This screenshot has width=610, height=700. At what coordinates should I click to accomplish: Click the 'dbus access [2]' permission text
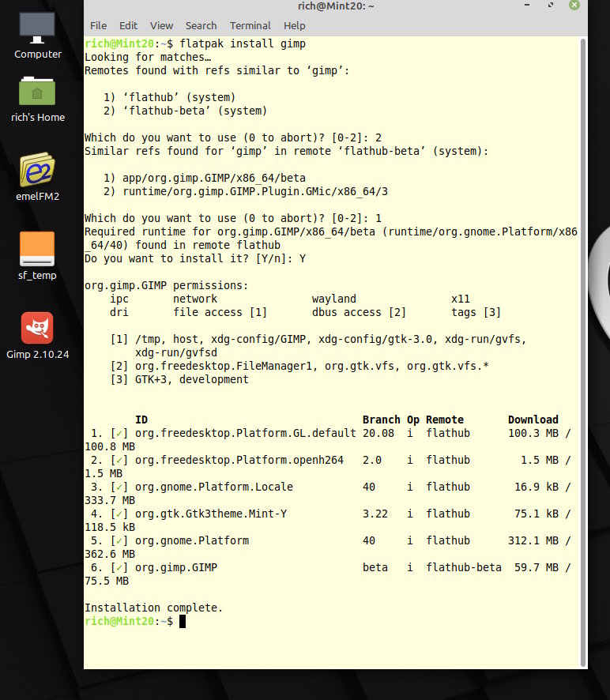click(359, 313)
